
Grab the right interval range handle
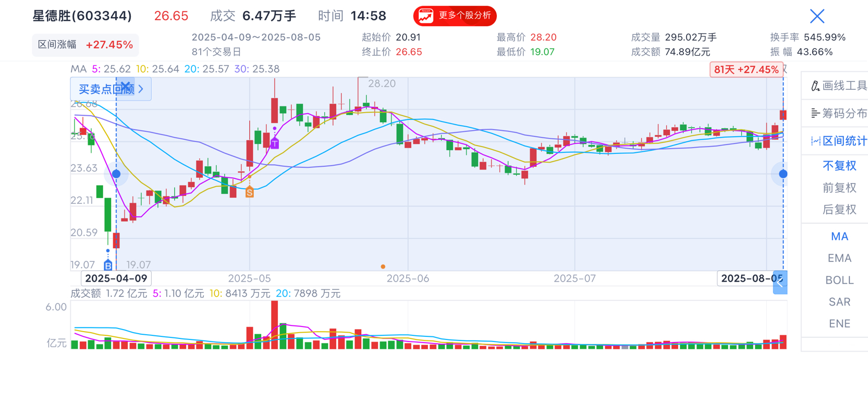tap(783, 174)
